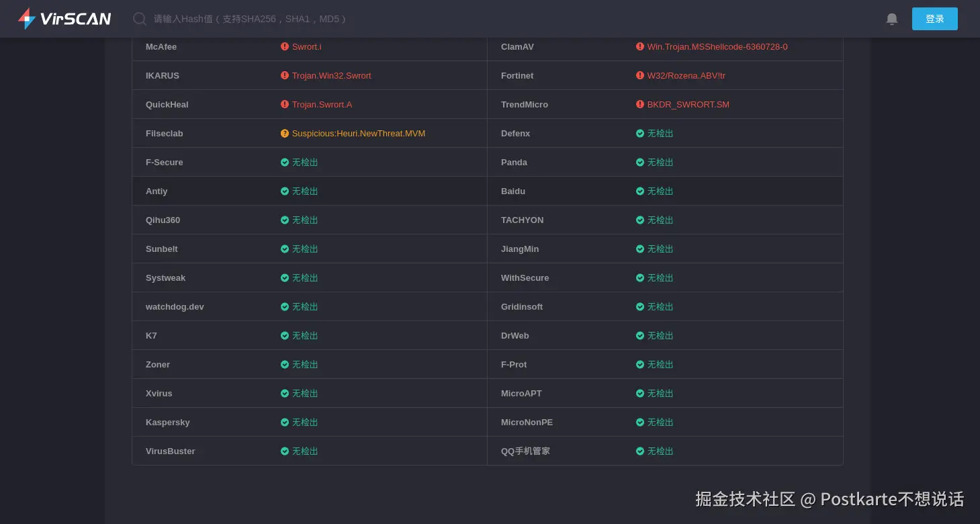Click the 登录 login button

pyautogui.click(x=934, y=19)
